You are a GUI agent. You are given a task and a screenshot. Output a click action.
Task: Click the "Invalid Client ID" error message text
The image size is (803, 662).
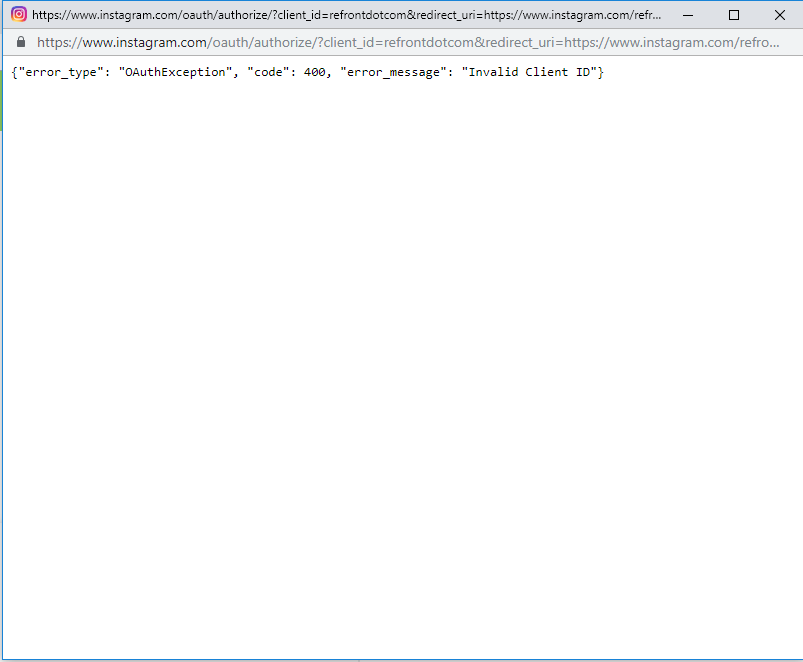pos(529,72)
